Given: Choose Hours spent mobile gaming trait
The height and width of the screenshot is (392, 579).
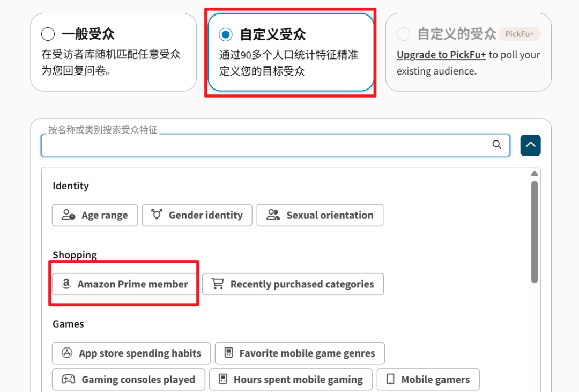Looking at the screenshot, I should tap(291, 380).
